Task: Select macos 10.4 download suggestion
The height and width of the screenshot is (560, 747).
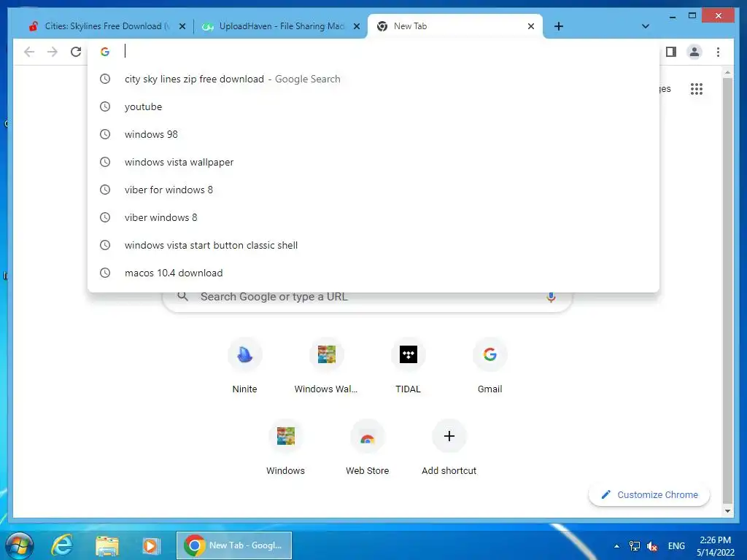Action: (373, 273)
